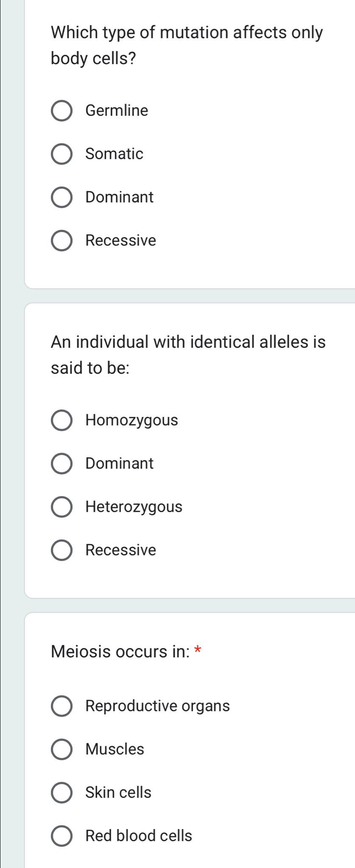Choose Dominant under the alleles question

pos(62,464)
